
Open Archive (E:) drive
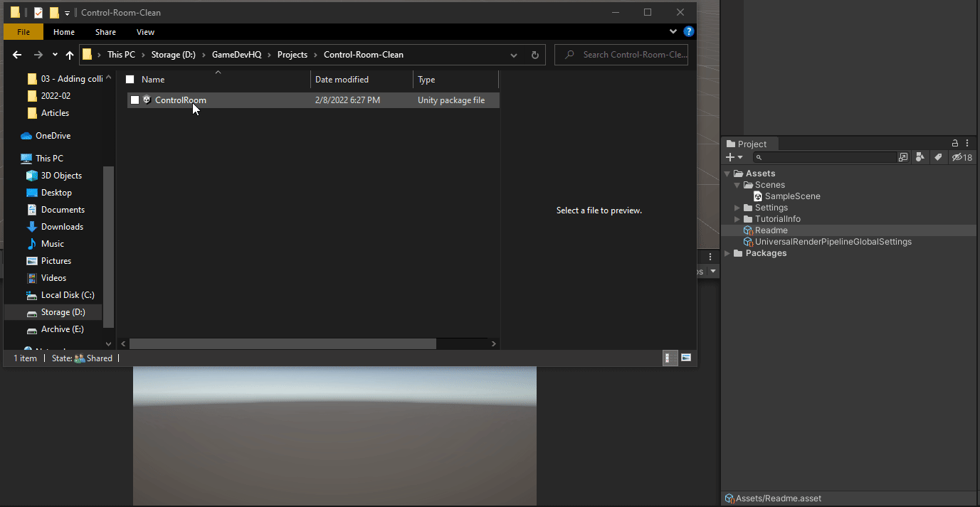point(56,329)
